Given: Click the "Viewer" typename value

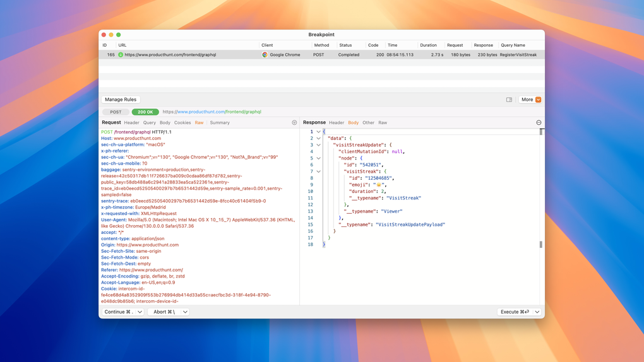Looking at the screenshot, I should (391, 211).
